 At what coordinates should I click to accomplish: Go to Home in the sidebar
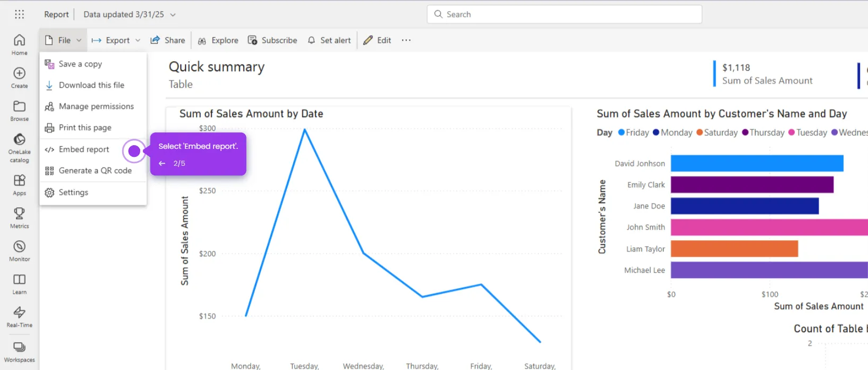click(x=20, y=45)
